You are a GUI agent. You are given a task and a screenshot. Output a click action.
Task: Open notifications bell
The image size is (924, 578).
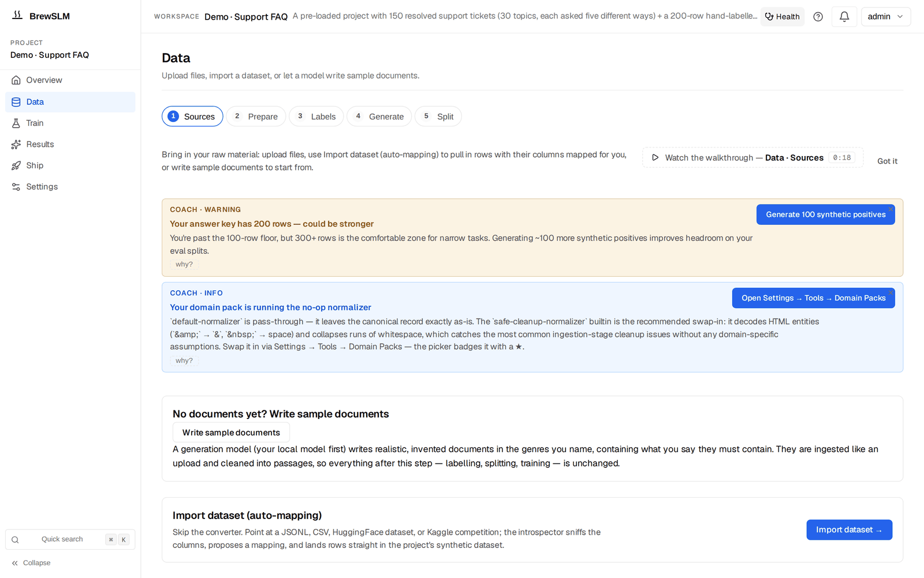[844, 17]
